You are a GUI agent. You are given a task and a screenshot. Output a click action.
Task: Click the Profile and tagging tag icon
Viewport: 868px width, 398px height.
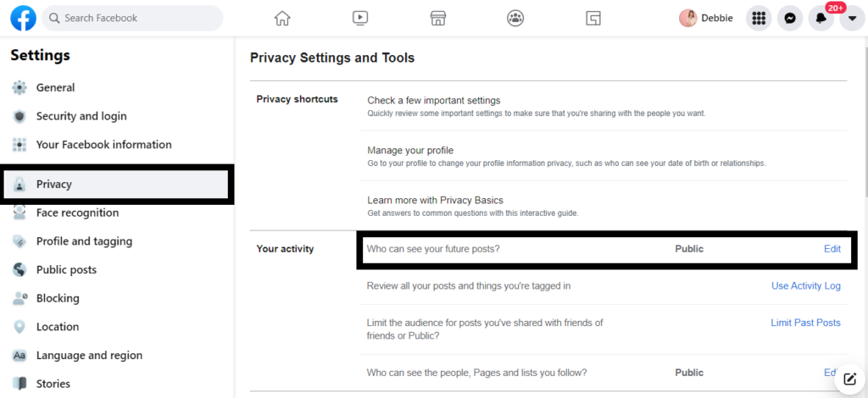19,241
